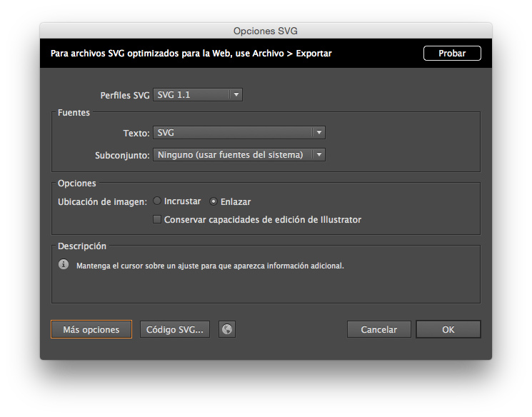Click the 'Para archivos SVG optimizados' banner text
This screenshot has height=417, width=532.
tap(191, 54)
